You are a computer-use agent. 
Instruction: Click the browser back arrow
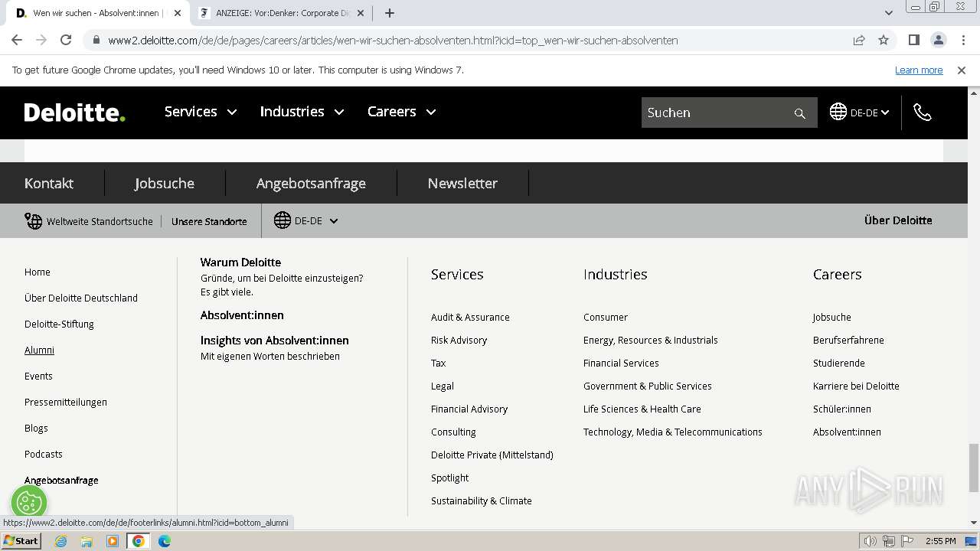17,40
